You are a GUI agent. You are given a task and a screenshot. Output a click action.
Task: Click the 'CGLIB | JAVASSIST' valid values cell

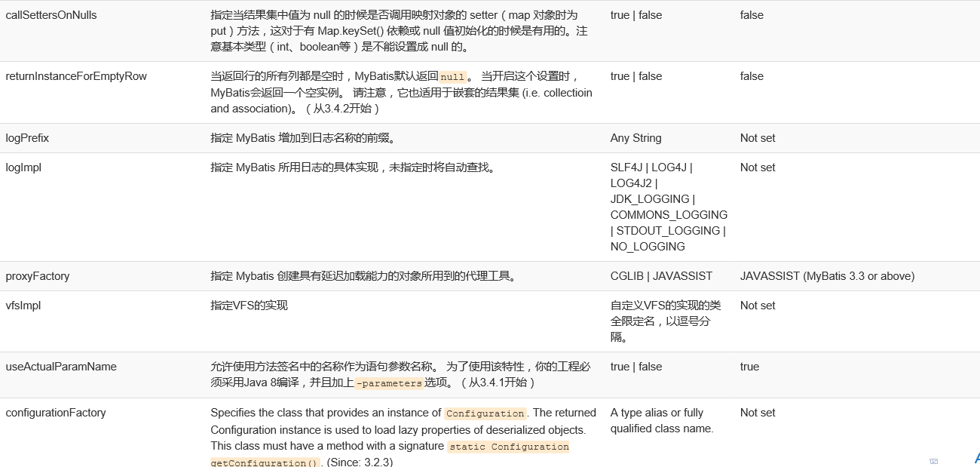661,276
